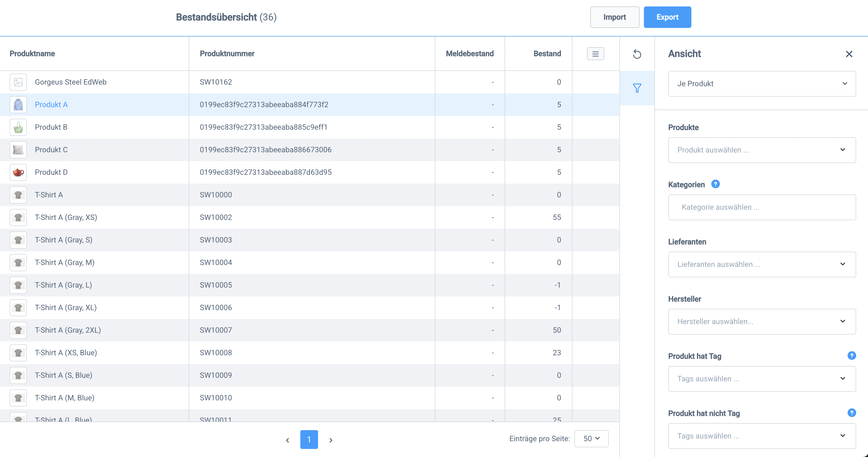Click the reset filters circular arrow icon
Image resolution: width=868 pixels, height=457 pixels.
(637, 54)
